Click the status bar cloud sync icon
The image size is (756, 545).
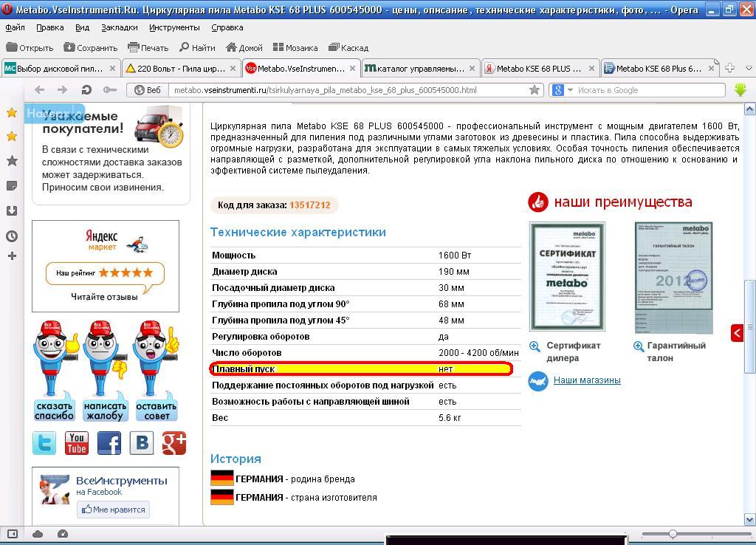(x=38, y=534)
